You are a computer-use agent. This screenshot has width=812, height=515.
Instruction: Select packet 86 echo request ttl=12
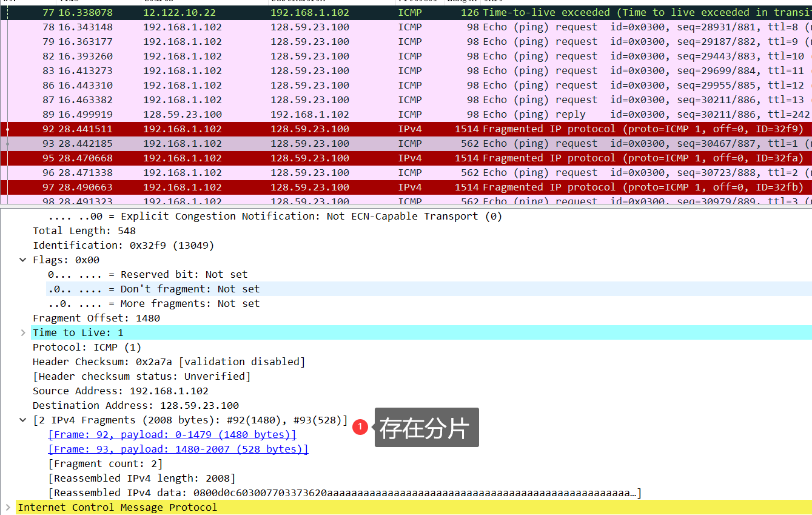(x=406, y=85)
